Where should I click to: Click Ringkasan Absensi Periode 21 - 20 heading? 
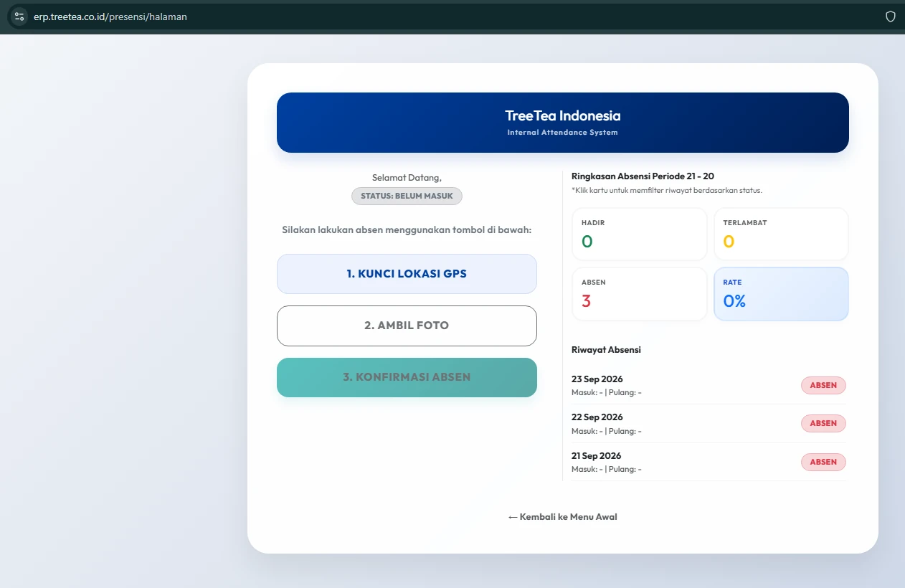click(643, 176)
